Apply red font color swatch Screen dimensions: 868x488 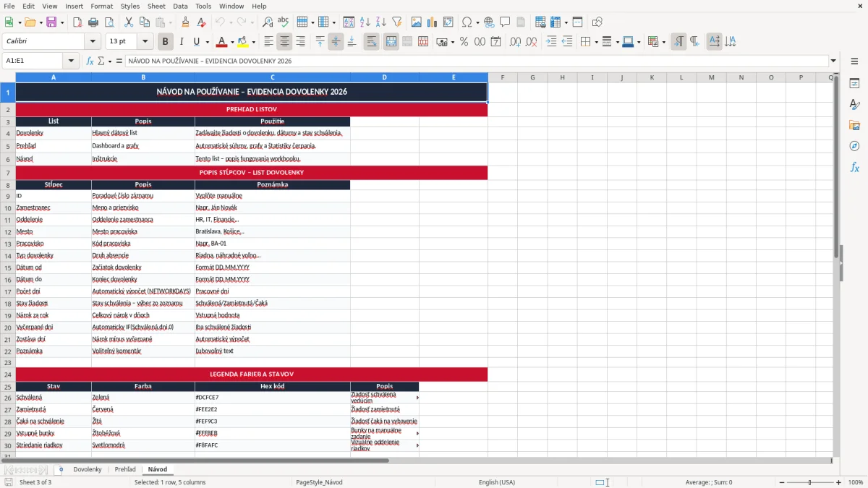(x=221, y=42)
